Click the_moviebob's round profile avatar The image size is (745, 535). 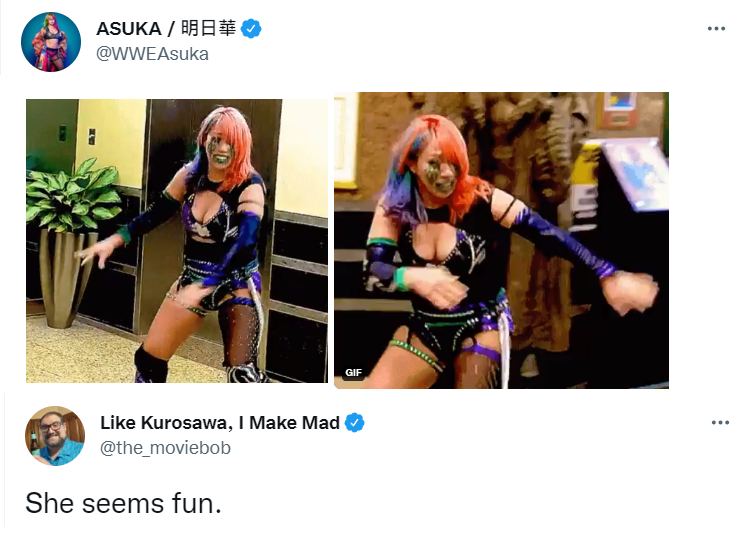coord(55,436)
